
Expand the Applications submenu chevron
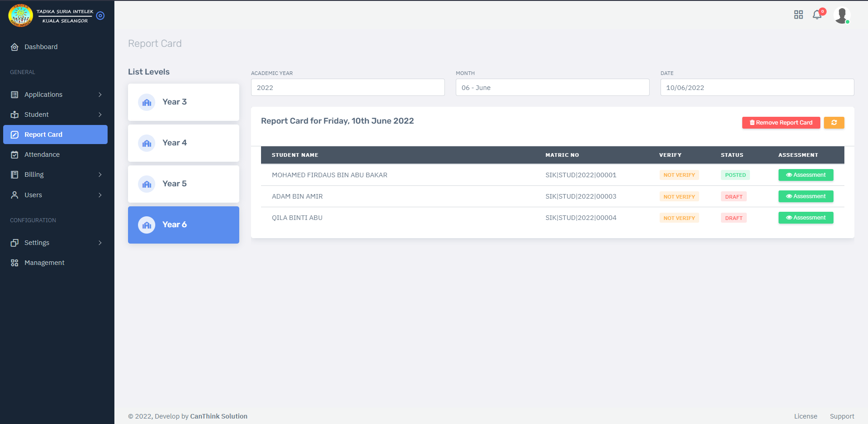pos(100,95)
